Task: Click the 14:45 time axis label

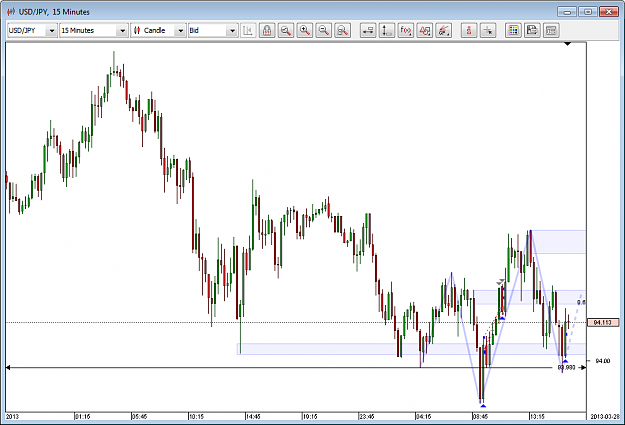Action: (x=254, y=416)
